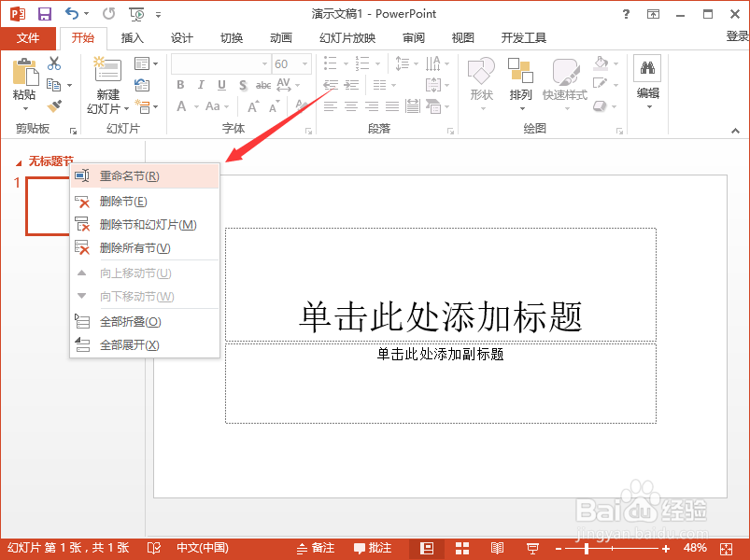Viewport: 750px width, 560px height.
Task: Switch to Reading View via status bar icon
Action: pos(497,548)
